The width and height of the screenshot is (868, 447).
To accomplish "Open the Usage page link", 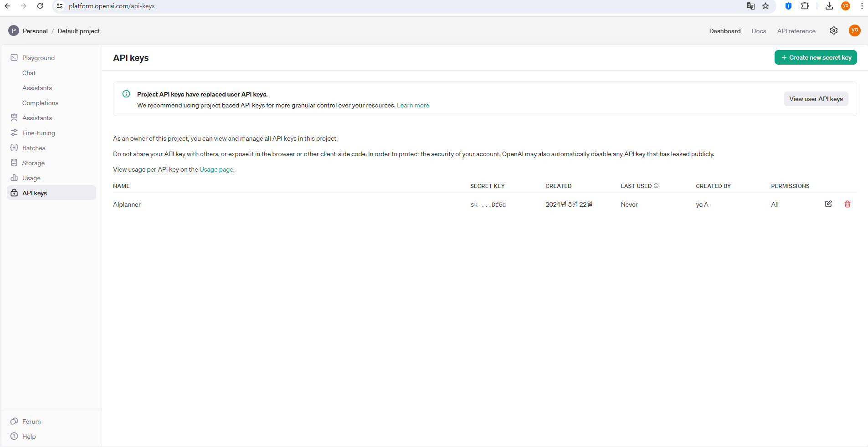I will (x=216, y=169).
